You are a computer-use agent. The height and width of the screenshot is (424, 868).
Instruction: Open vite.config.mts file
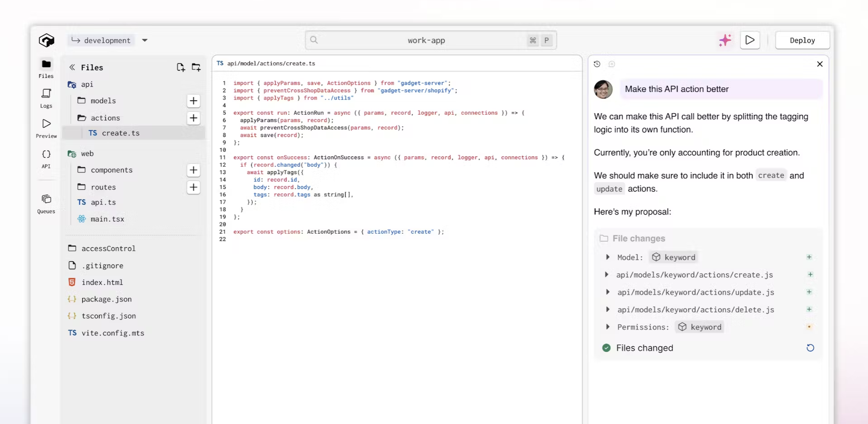pos(106,333)
